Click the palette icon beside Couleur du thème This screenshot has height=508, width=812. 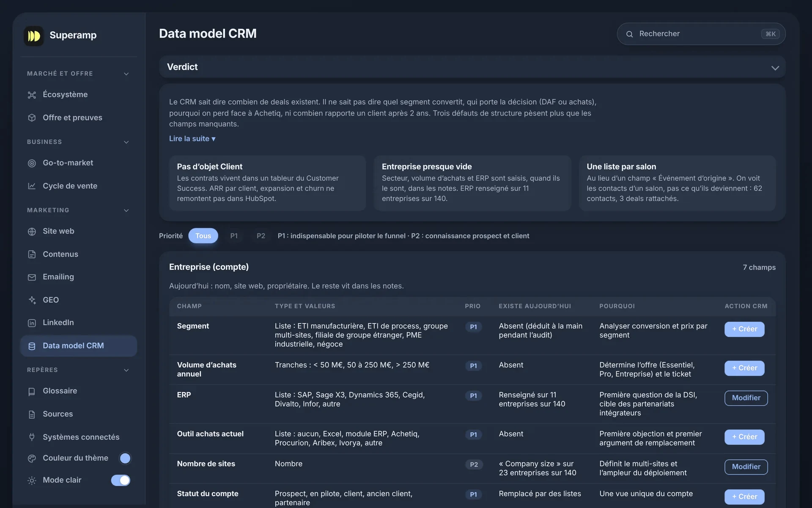[32, 458]
